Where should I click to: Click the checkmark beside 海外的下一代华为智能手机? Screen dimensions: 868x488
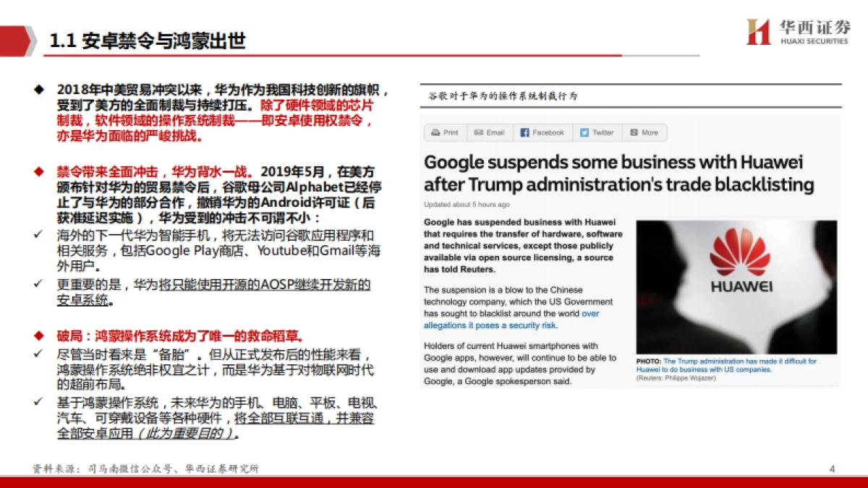pyautogui.click(x=38, y=235)
